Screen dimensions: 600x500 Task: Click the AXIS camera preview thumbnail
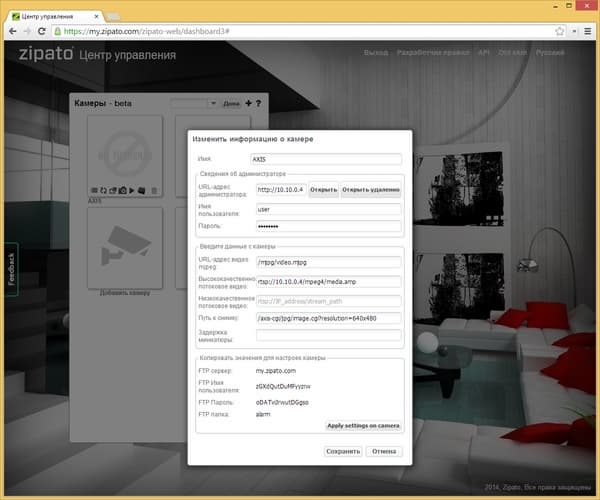pos(125,155)
